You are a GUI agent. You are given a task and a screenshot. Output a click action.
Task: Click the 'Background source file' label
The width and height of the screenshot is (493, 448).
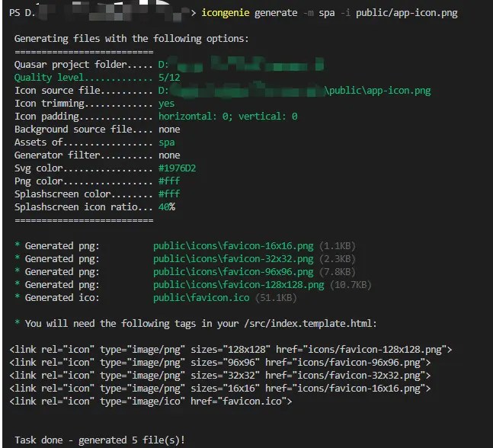[x=73, y=130]
